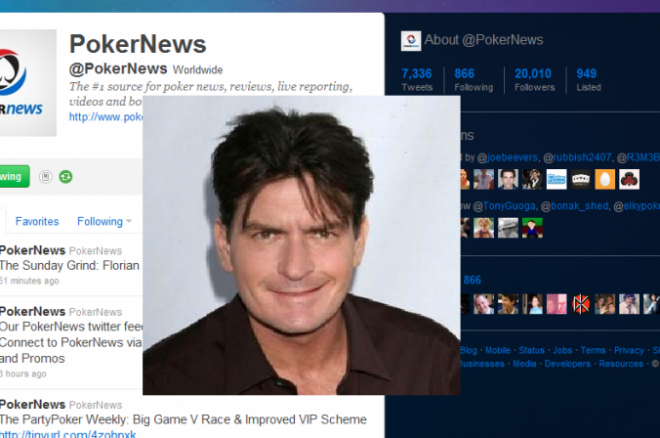The image size is (660, 438).
Task: Open the avatar of person in dark suit
Action: [532, 179]
